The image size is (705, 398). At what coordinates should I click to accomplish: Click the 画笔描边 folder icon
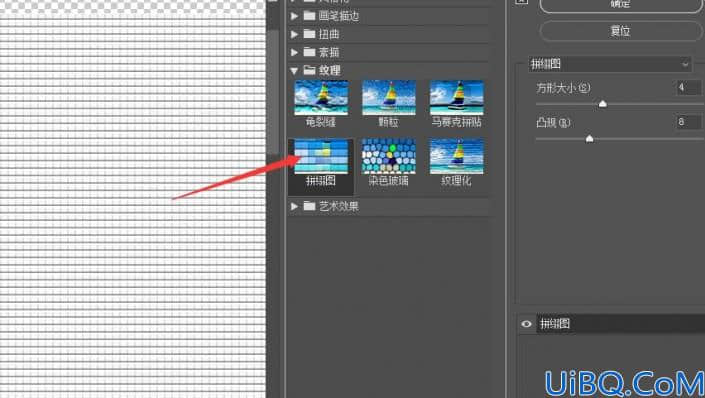pyautogui.click(x=309, y=16)
